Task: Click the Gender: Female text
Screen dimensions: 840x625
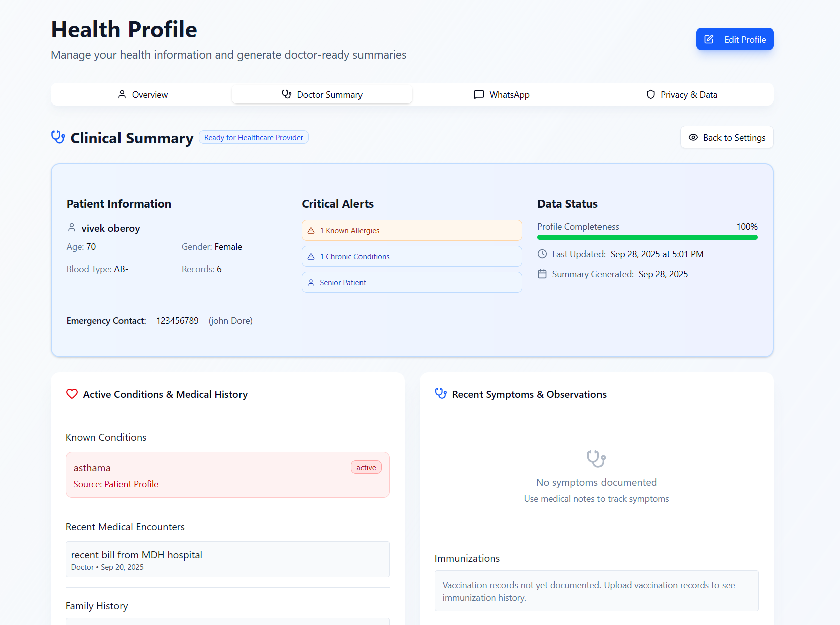Action: click(x=212, y=247)
